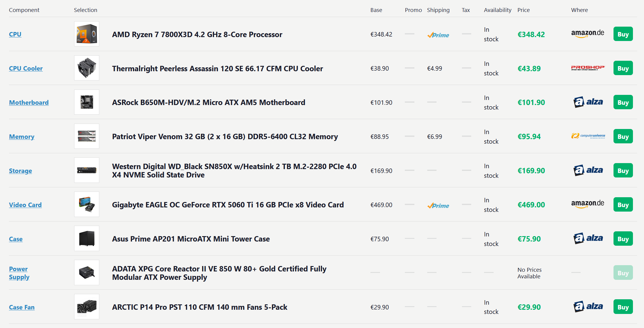Open AMD Ryzen 7 7800X3D product name
Screen dimensions: 644x328
click(197, 34)
